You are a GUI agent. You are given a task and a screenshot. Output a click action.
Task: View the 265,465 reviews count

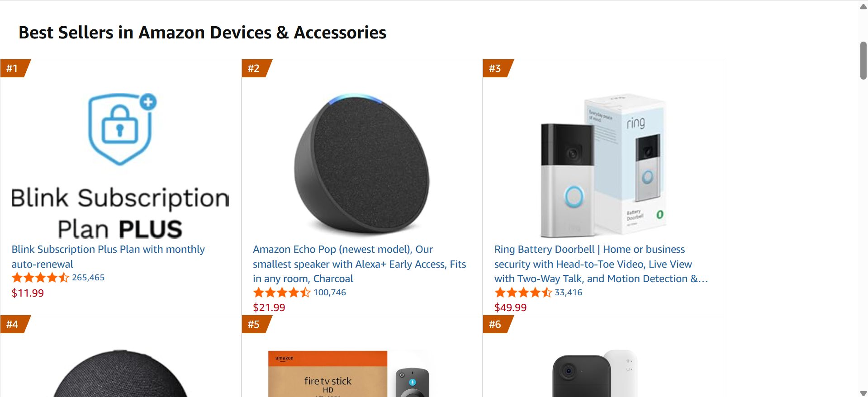[88, 278]
